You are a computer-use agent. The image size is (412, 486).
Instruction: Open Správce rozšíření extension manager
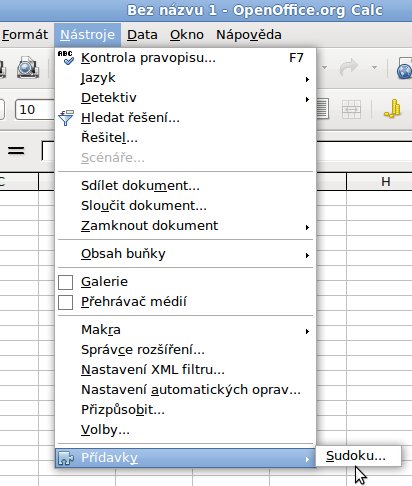(x=185, y=350)
